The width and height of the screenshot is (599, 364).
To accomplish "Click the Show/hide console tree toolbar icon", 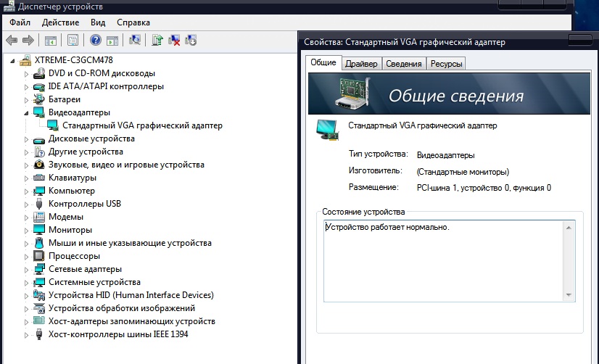I will 51,40.
